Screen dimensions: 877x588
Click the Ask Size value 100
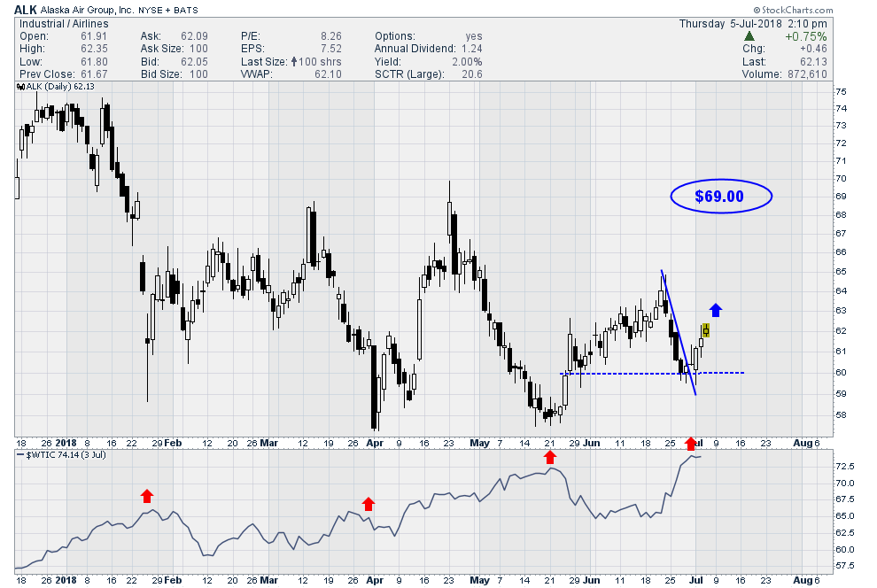click(198, 49)
